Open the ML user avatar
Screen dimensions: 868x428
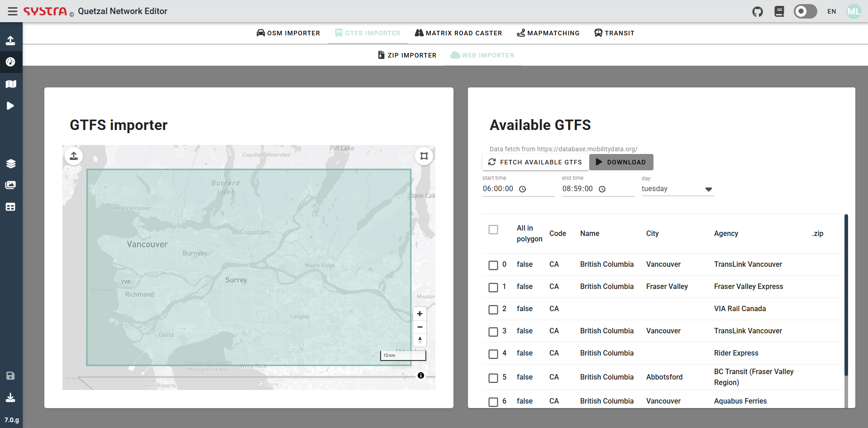tap(854, 11)
